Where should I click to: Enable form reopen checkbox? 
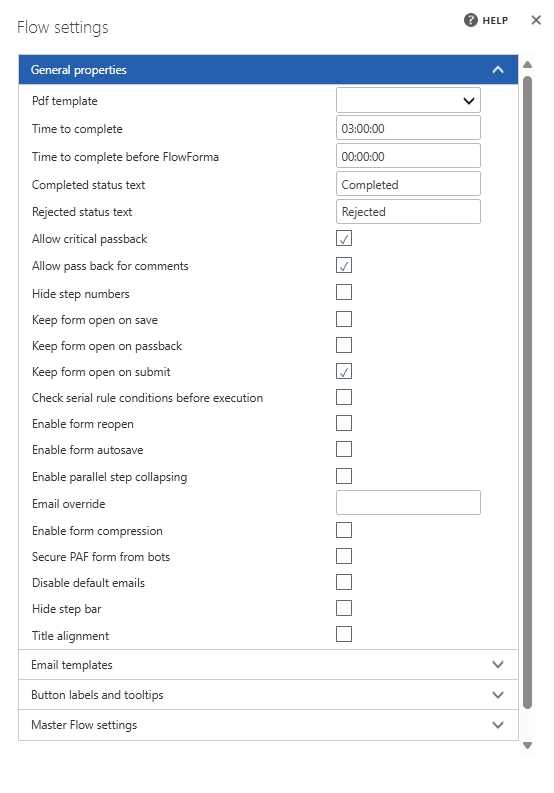[344, 423]
